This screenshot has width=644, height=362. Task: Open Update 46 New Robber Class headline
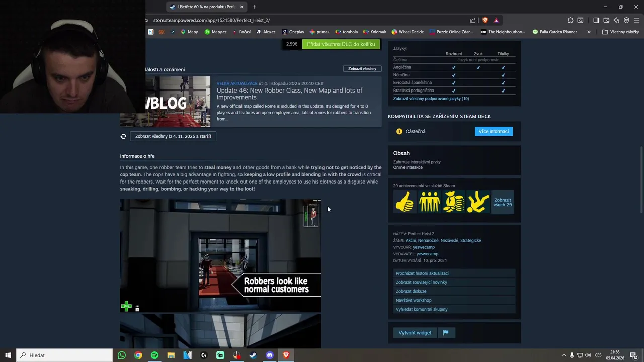point(289,94)
